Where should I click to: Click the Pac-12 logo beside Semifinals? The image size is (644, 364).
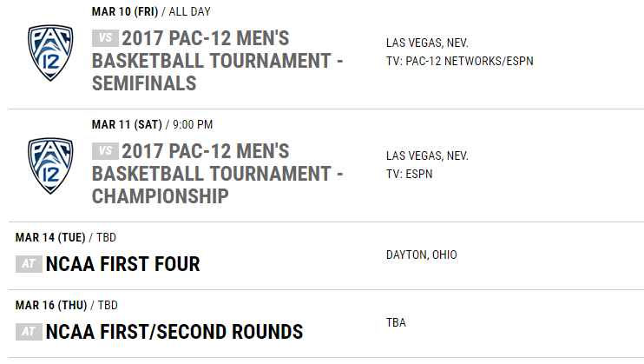click(50, 53)
